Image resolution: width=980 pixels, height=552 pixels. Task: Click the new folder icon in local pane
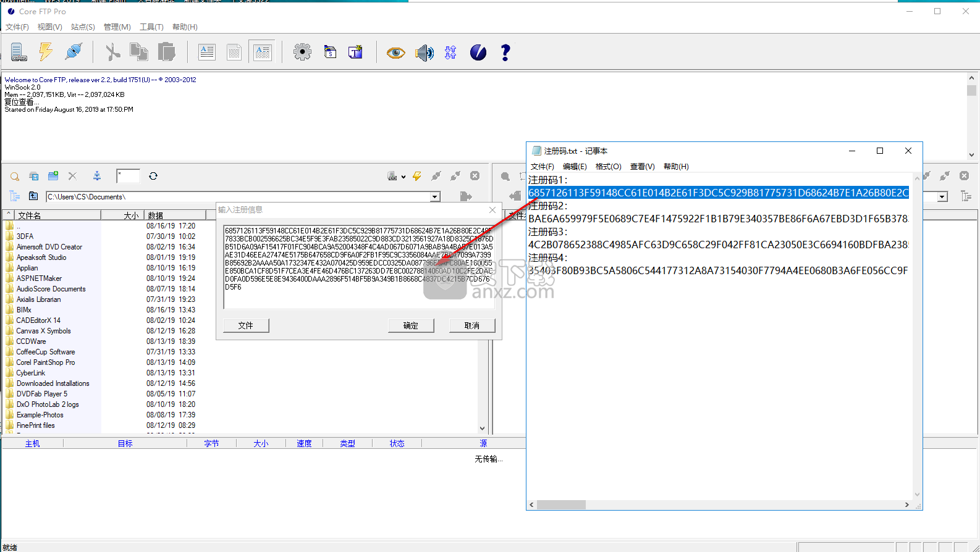coord(53,176)
